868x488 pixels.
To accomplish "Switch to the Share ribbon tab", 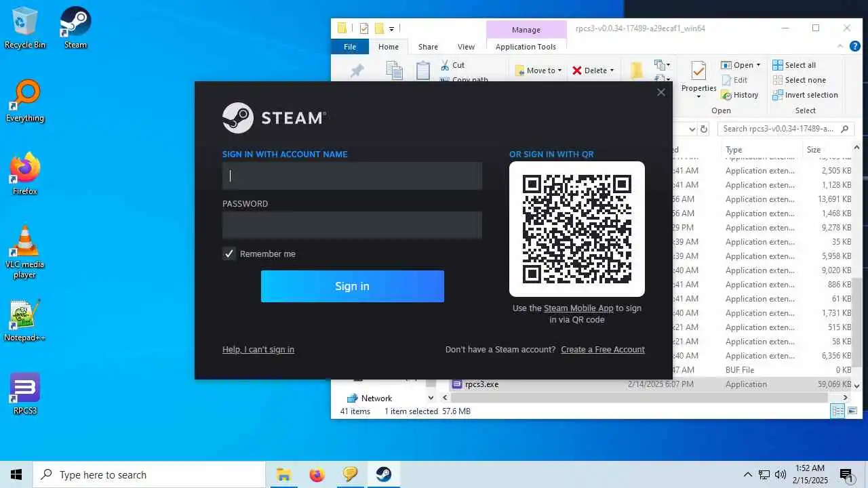I will tap(428, 47).
